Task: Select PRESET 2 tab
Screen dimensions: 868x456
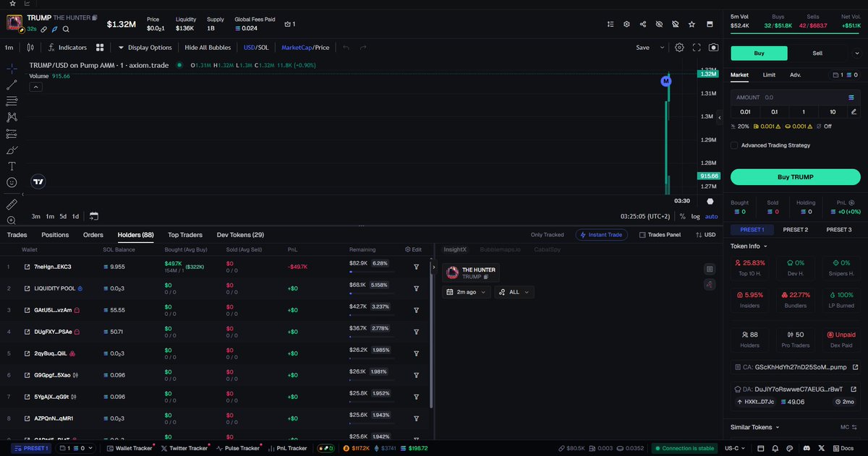Action: (796, 230)
